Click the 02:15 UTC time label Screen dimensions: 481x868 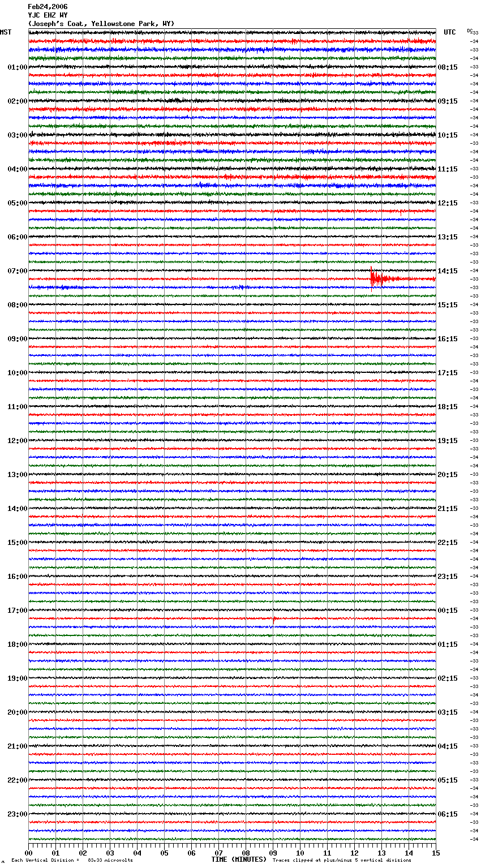448,678
